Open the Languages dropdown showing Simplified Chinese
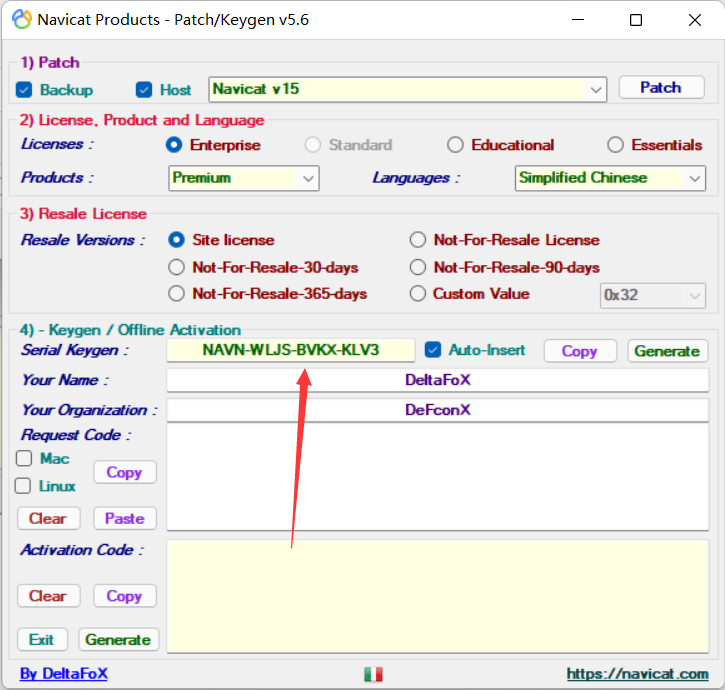 click(x=695, y=178)
